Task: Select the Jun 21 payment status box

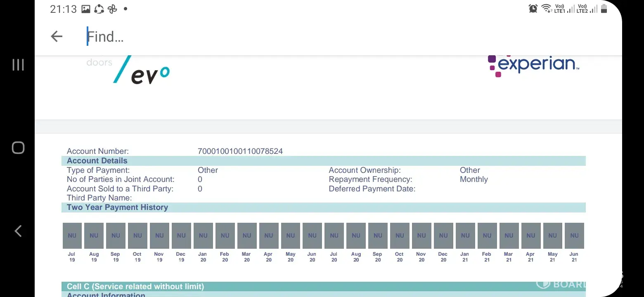Action: pos(574,236)
